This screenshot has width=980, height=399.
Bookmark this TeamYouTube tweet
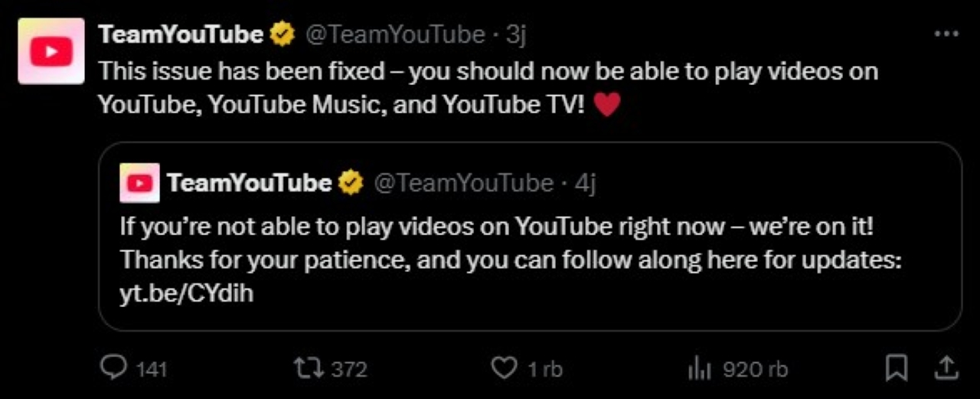(895, 368)
